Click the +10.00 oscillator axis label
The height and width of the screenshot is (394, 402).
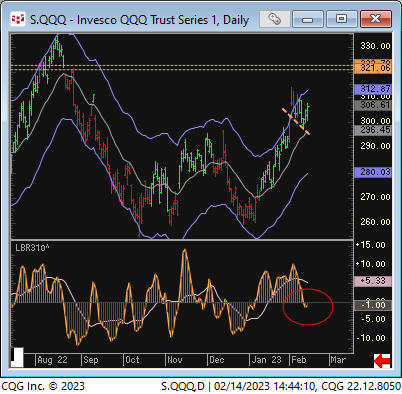371,264
